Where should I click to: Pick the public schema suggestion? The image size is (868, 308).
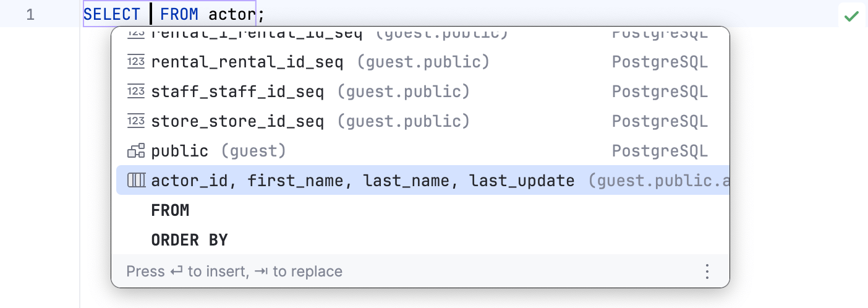pos(180,151)
